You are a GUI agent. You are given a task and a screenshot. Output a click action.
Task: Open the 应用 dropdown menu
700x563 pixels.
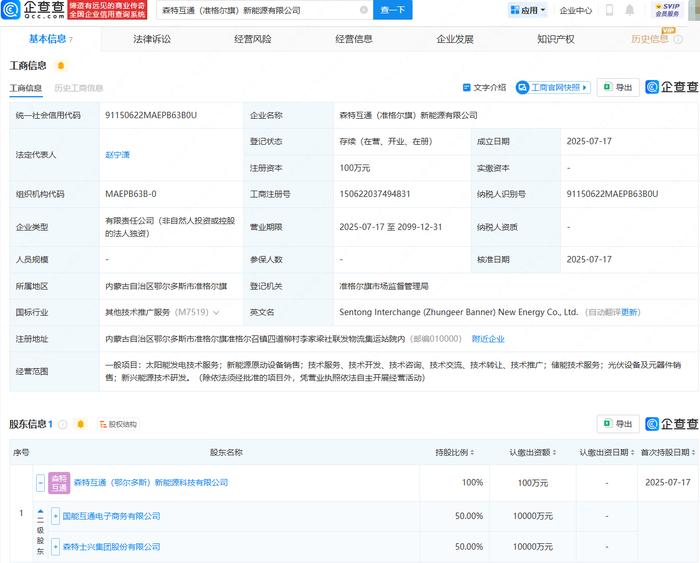click(x=528, y=10)
